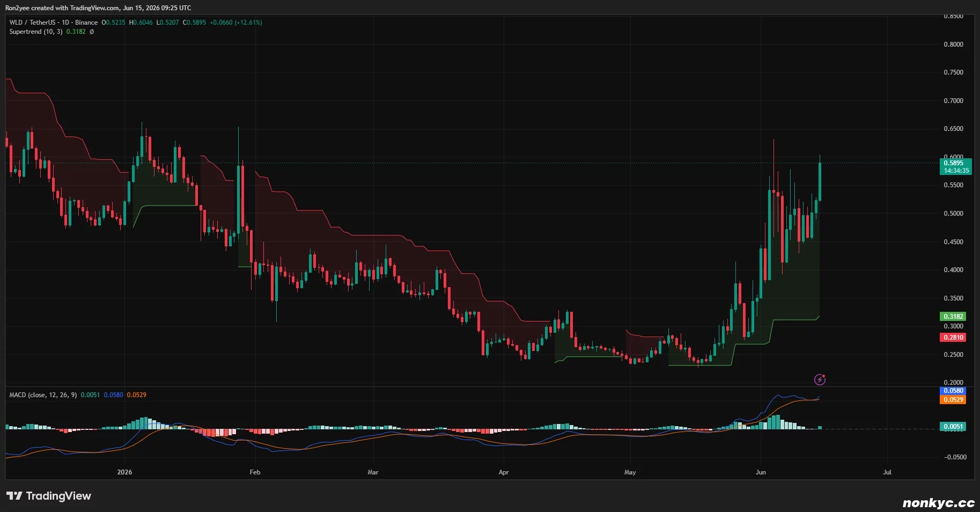Click the orange signal value label 0.0529
The height and width of the screenshot is (512, 980).
[x=953, y=400]
